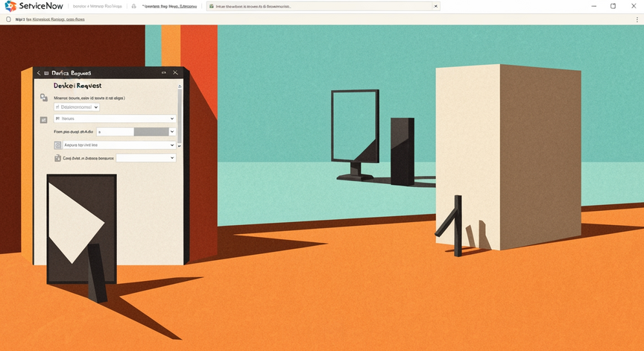644x351 pixels.
Task: Click the small rectangle icon in panel title bar
Action: pos(163,73)
